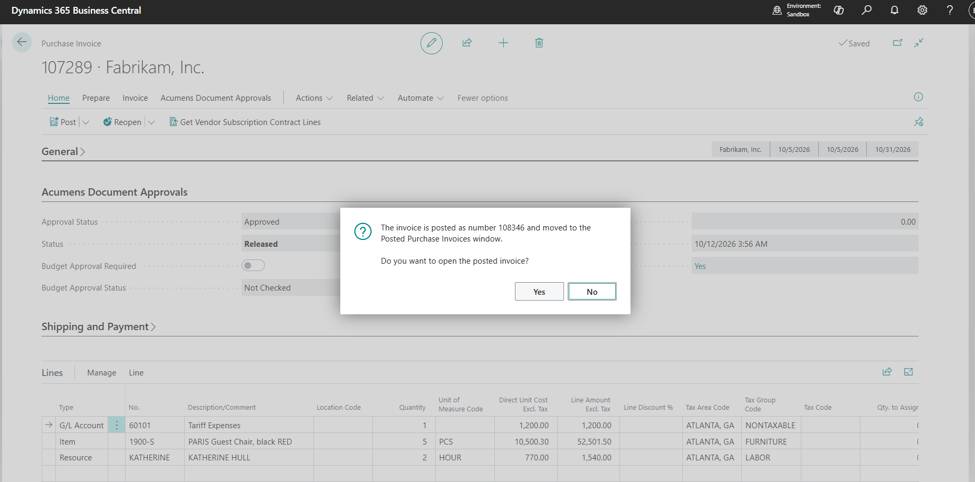
Task: Open the help question mark
Action: click(950, 10)
